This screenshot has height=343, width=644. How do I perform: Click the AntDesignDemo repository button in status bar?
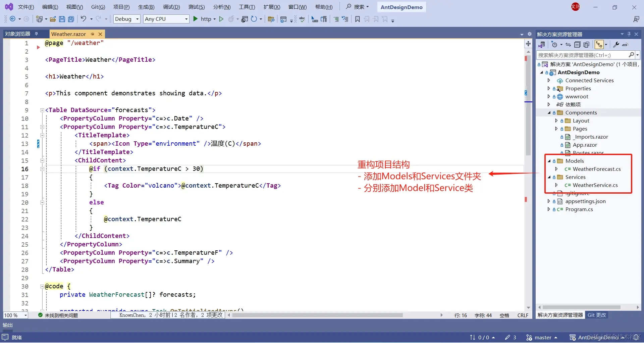(597, 337)
